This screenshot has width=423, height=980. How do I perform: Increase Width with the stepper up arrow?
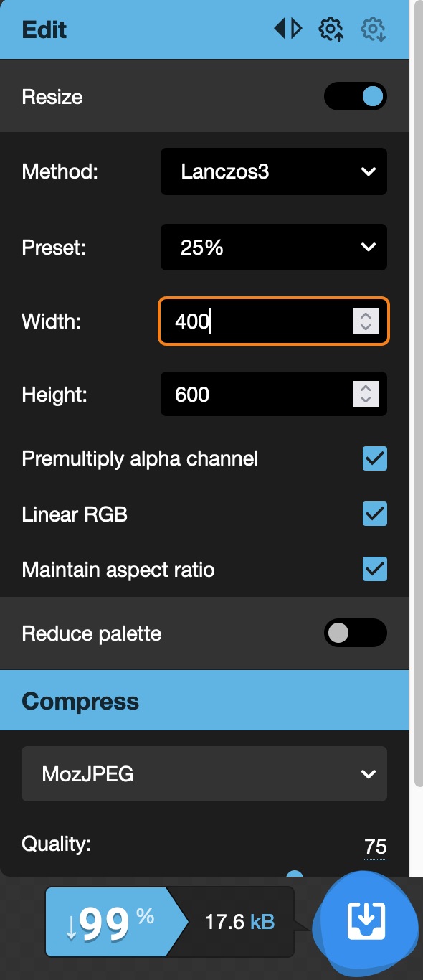point(364,316)
